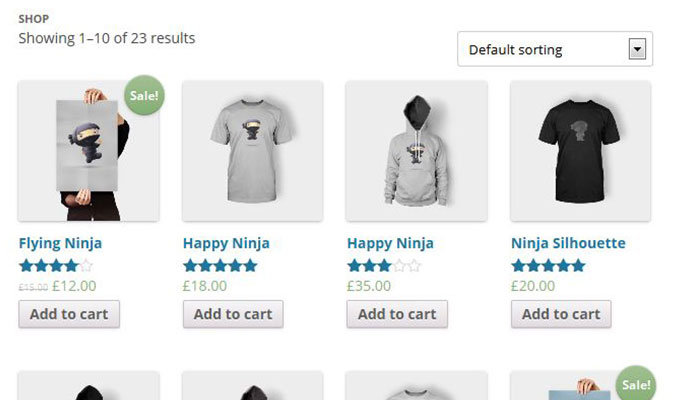Image resolution: width=700 pixels, height=400 pixels.
Task: Click the Flying Ninja poster thumbnail
Action: coord(88,151)
